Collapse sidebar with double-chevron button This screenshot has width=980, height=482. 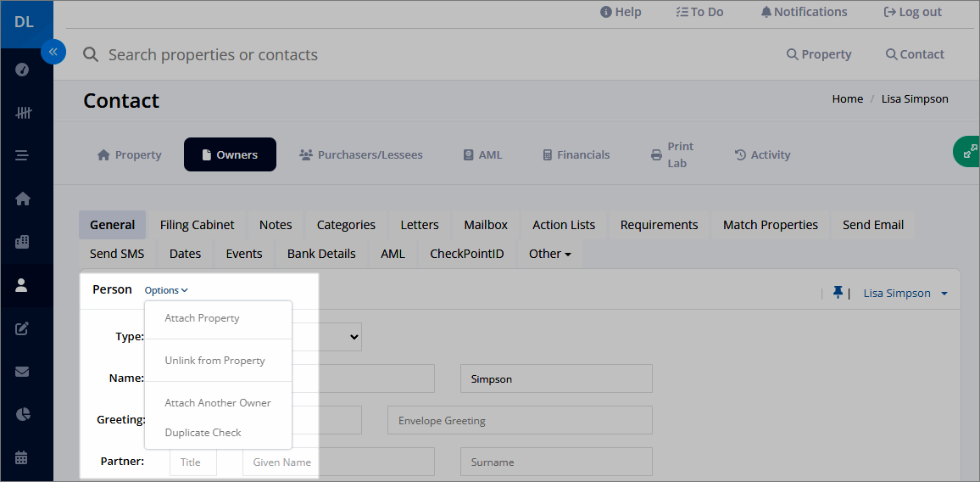click(x=53, y=51)
